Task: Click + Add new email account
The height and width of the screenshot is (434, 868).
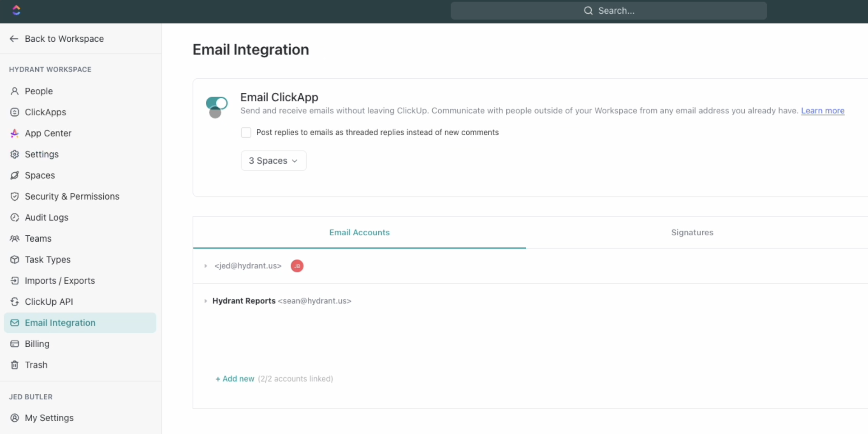Action: (235, 379)
